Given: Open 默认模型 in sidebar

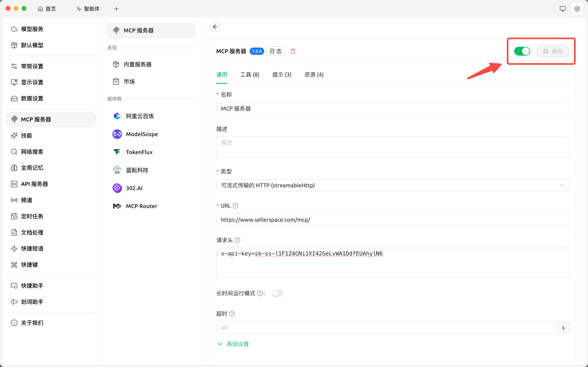Looking at the screenshot, I should click(51, 45).
